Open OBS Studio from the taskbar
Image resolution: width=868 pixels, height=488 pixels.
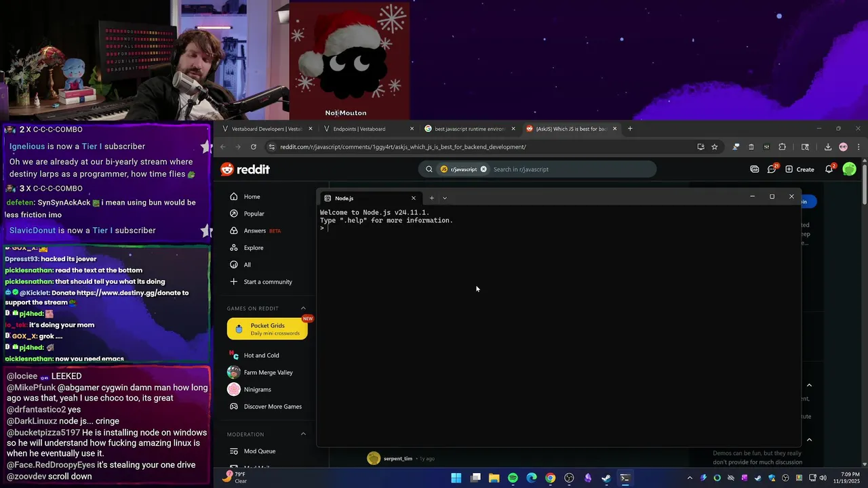pos(569,478)
